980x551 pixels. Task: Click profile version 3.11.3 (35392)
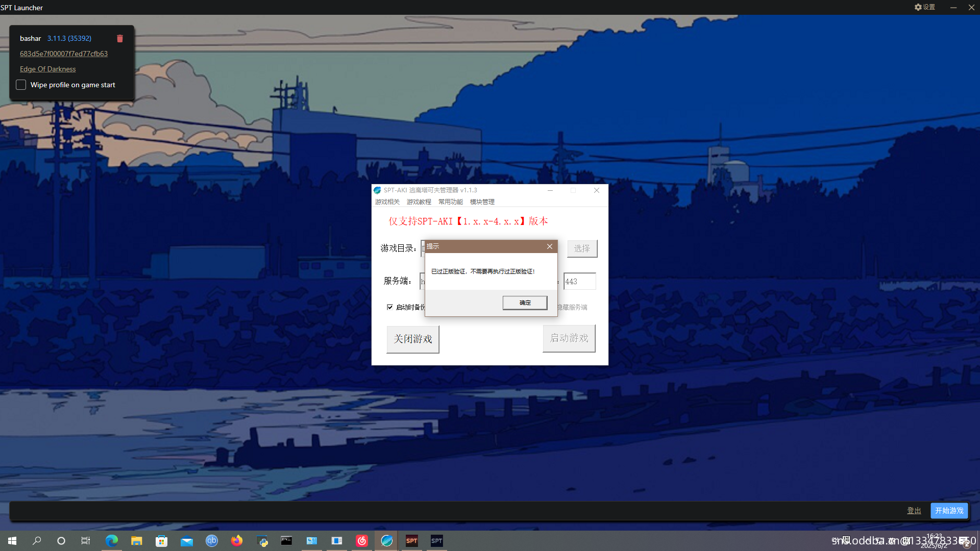point(69,38)
